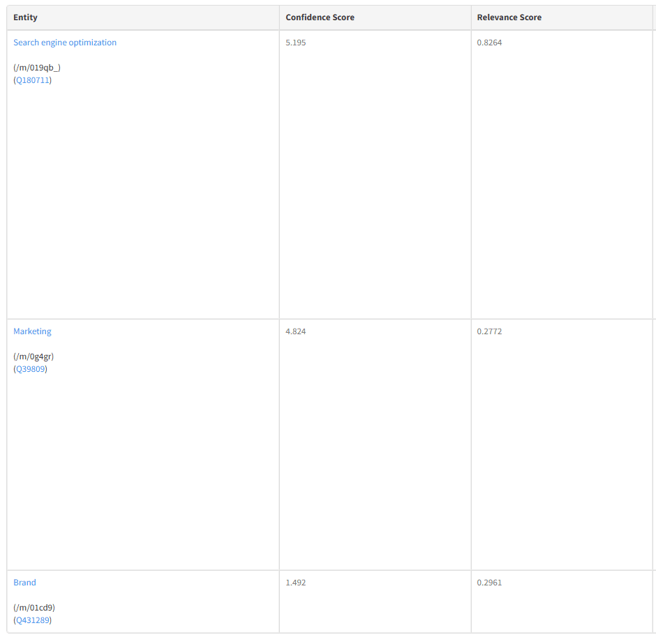Open the Q431289 Wikidata link
The width and height of the screenshot is (656, 644).
click(x=31, y=620)
